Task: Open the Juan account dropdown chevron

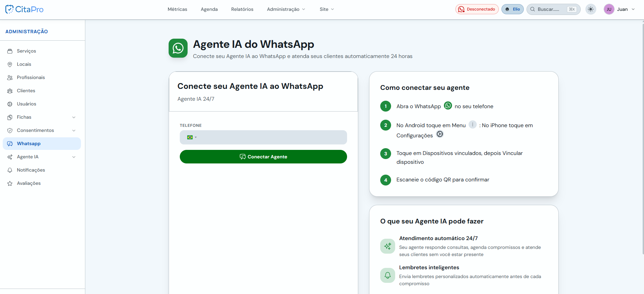Action: click(x=633, y=9)
